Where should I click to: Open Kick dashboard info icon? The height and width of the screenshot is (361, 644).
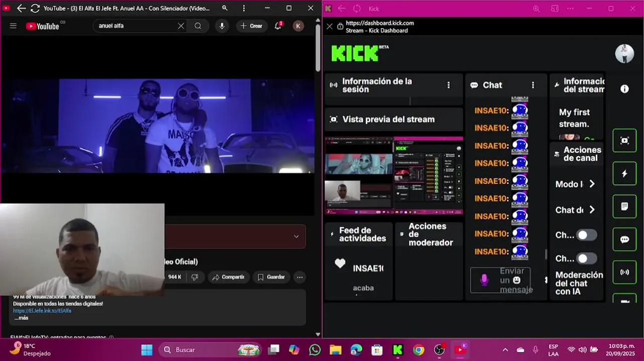pos(624,89)
